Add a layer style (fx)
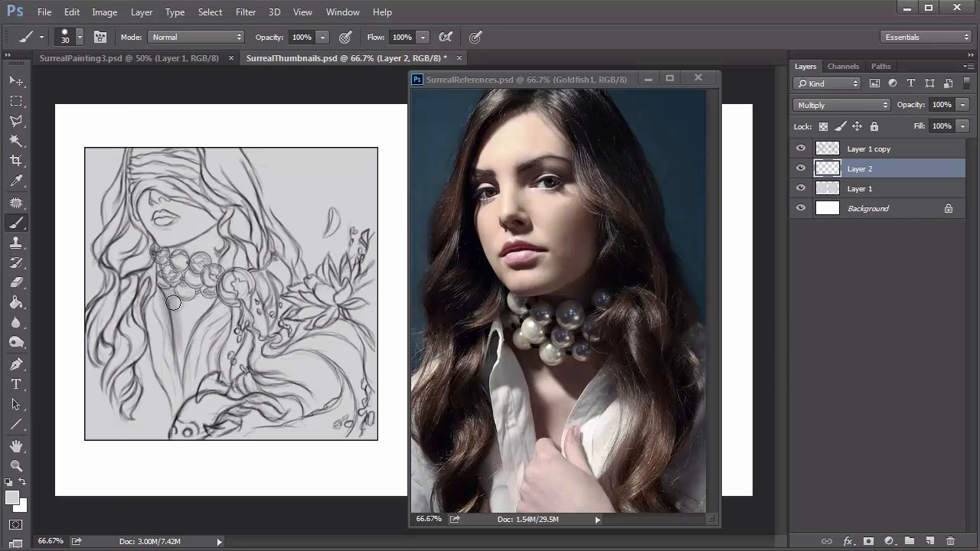Viewport: 980px width, 551px height. click(848, 541)
